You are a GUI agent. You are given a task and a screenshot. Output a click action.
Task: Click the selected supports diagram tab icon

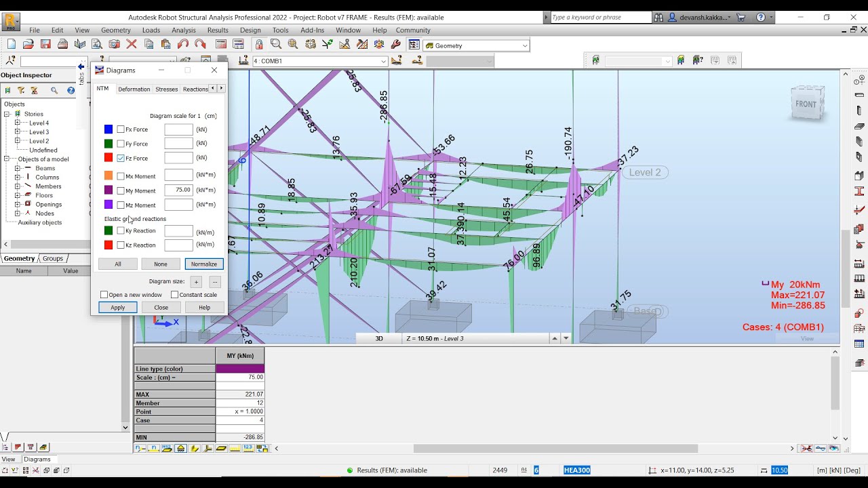click(x=181, y=448)
